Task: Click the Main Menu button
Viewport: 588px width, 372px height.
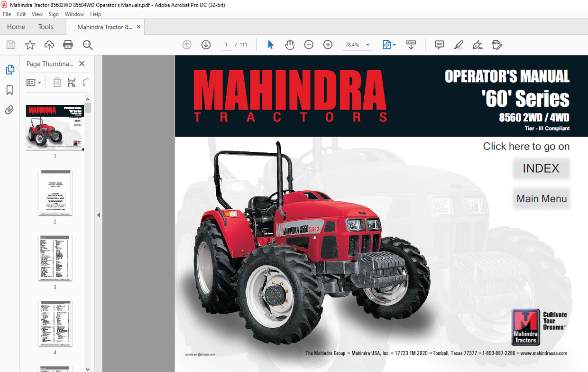Action: pyautogui.click(x=541, y=199)
